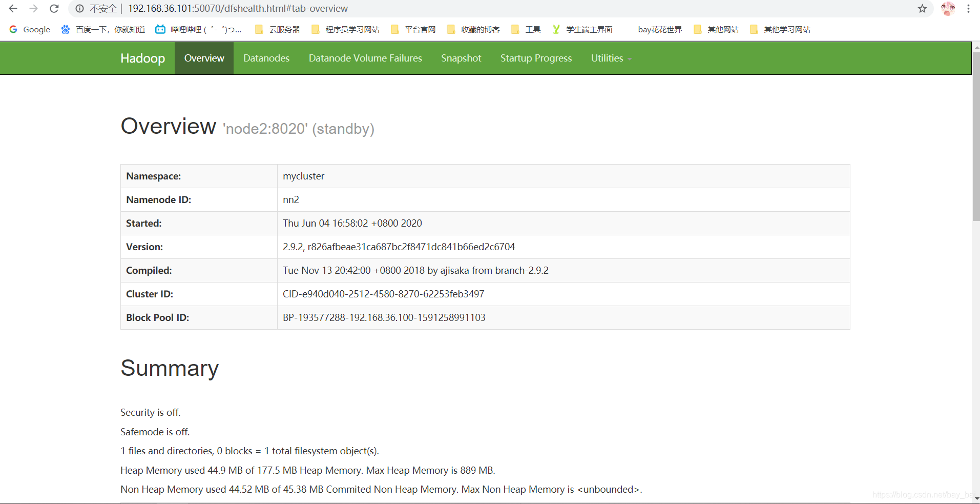This screenshot has height=504, width=980.
Task: Click the Overview page heading
Action: coord(168,126)
